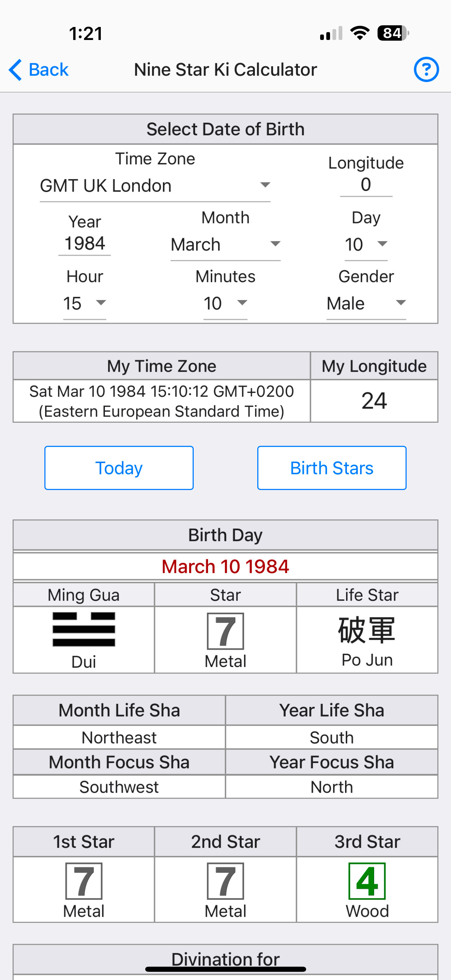Tap the battery indicator in status bar
This screenshot has width=451, height=980.
point(393,33)
